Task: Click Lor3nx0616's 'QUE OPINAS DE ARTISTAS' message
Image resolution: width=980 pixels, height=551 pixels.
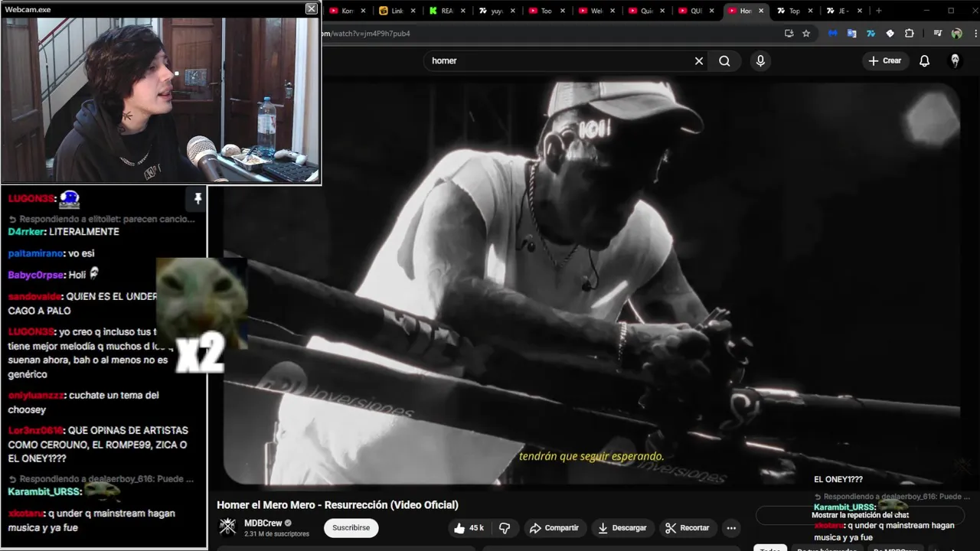Action: 97,445
